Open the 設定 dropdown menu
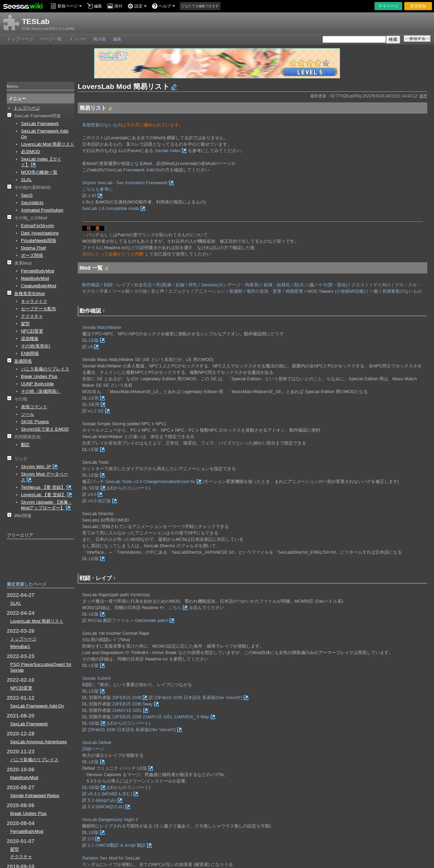This screenshot has height=868, width=434. pyautogui.click(x=137, y=6)
